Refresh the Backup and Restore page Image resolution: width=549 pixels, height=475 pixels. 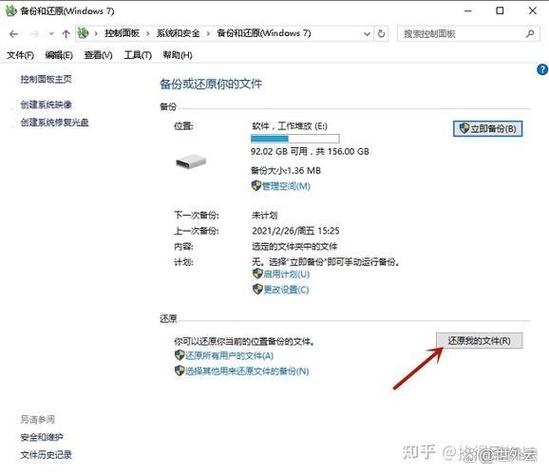tap(381, 34)
